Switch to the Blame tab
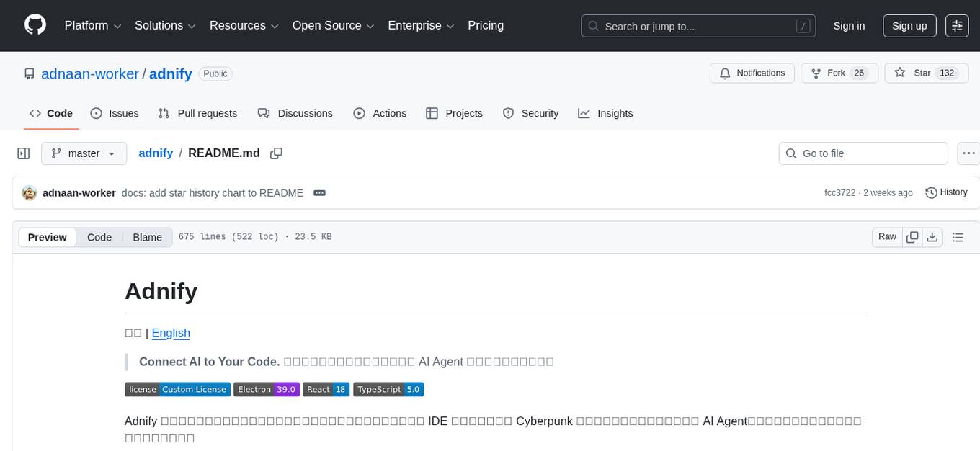Viewport: 980px width, 451px height. point(147,237)
